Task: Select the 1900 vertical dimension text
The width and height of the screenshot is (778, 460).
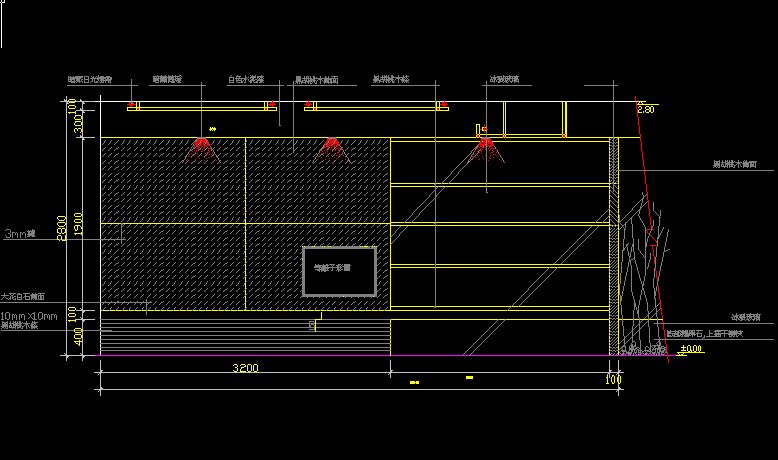Action: (81, 228)
